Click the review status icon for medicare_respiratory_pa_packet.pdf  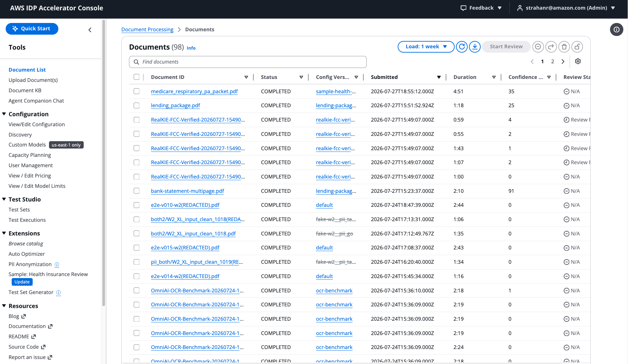click(566, 92)
